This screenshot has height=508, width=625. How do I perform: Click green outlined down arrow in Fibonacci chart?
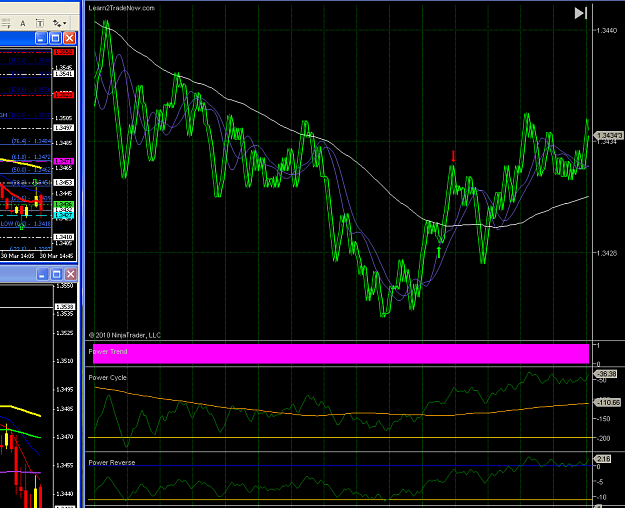(x=35, y=183)
